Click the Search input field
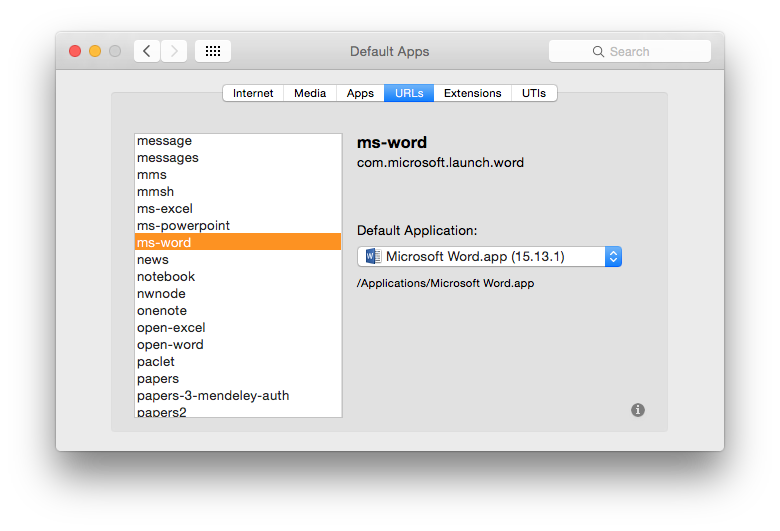 [x=640, y=51]
